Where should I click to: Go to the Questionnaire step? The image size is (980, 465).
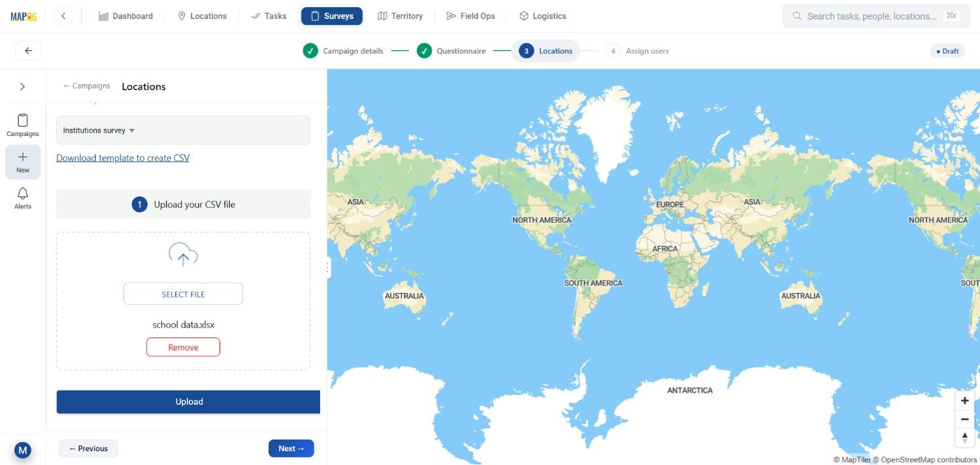tap(451, 51)
